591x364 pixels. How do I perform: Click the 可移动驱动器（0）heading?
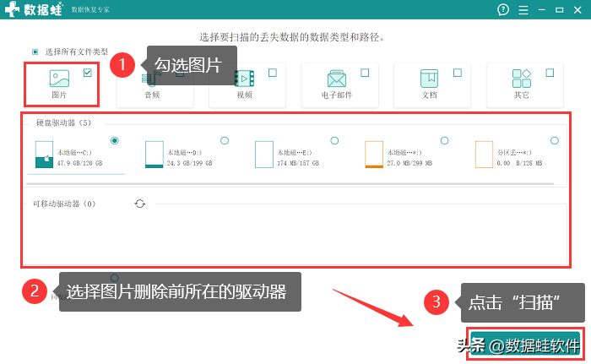pyautogui.click(x=64, y=204)
